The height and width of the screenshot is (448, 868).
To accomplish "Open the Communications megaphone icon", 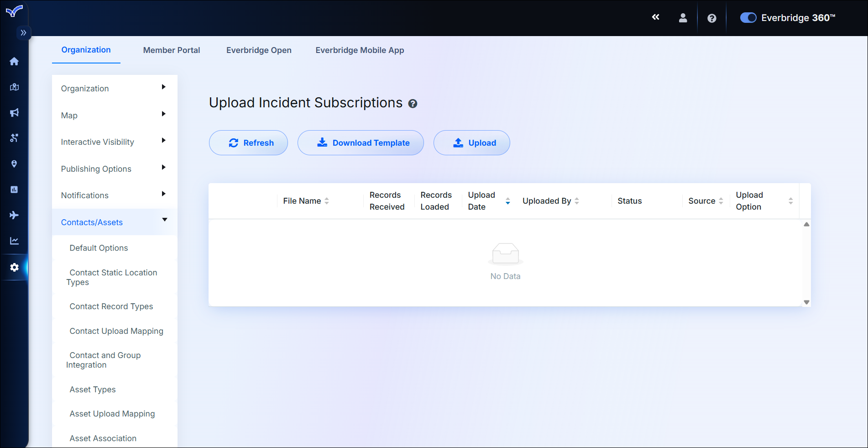I will point(14,112).
